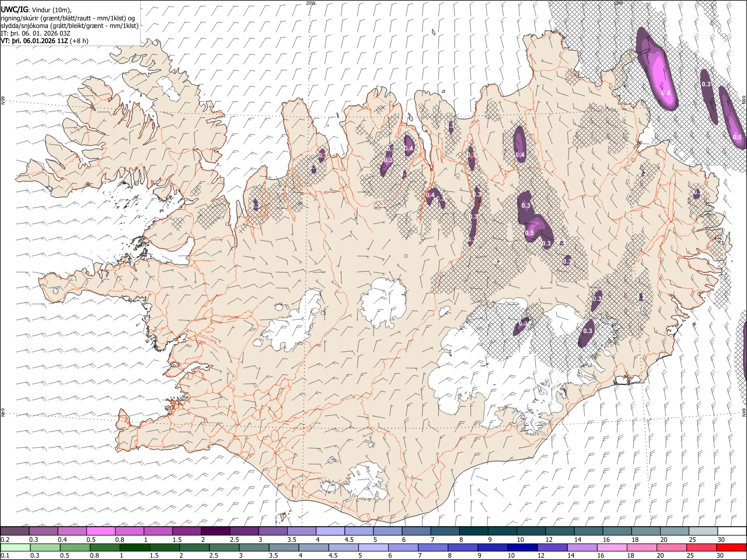
Task: Select the bright pink 0.5 swatch in the snow legend
Action: 100,531
